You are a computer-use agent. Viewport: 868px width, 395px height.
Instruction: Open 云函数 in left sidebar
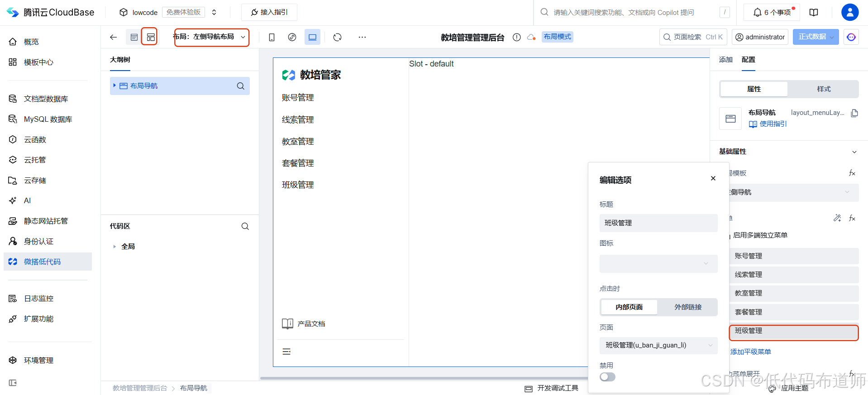tap(35, 140)
